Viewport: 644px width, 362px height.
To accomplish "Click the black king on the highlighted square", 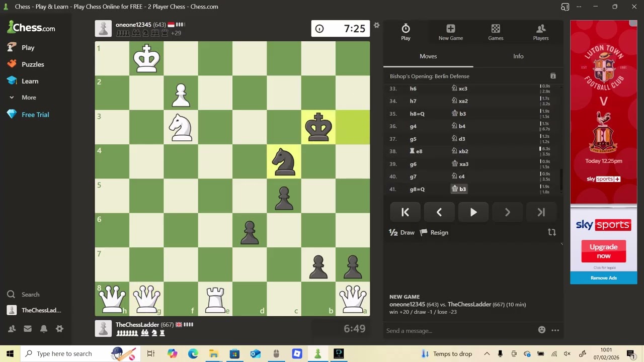I will pos(318,127).
